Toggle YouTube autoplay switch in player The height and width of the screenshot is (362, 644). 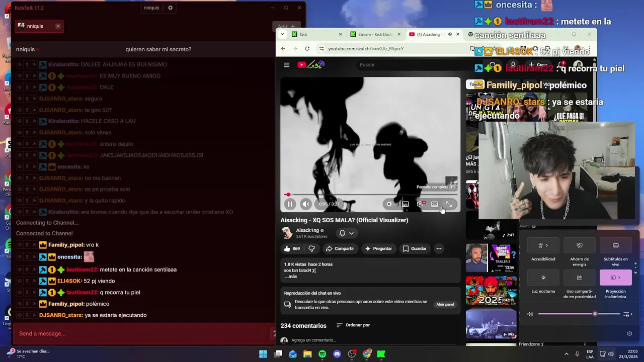point(389,204)
